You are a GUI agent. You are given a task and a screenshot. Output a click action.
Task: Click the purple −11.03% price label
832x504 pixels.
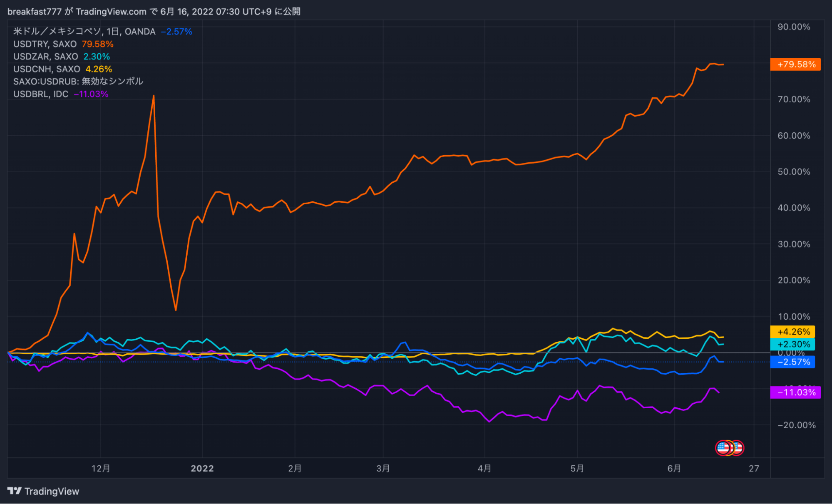(795, 392)
